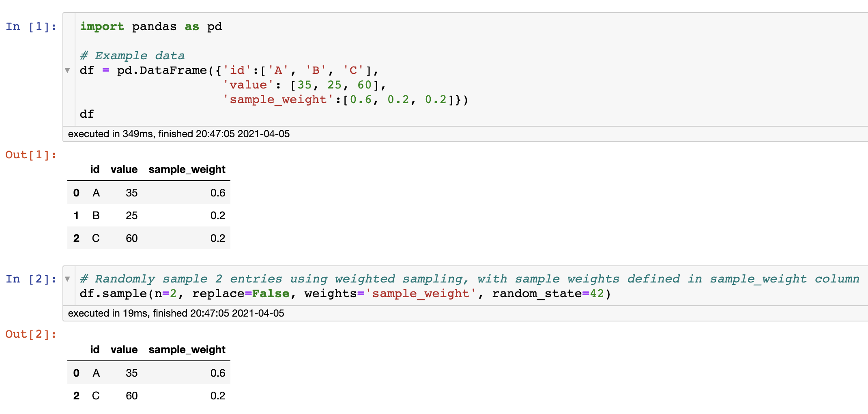Collapse the code fold triangle in cell 1

67,70
